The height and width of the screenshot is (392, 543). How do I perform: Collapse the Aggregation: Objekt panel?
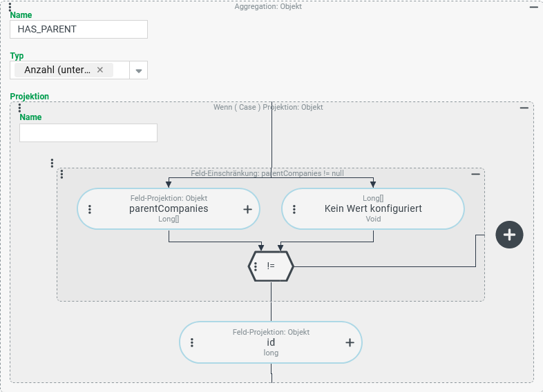coord(533,7)
